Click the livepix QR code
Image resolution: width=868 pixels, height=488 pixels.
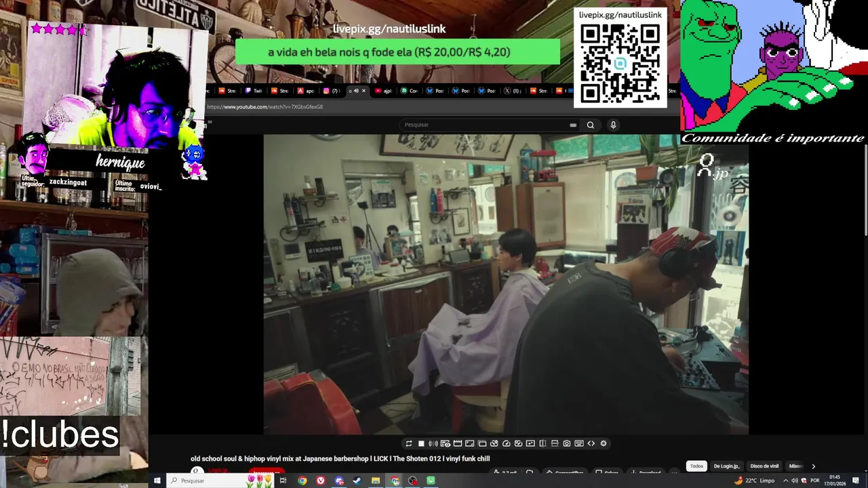tap(620, 64)
